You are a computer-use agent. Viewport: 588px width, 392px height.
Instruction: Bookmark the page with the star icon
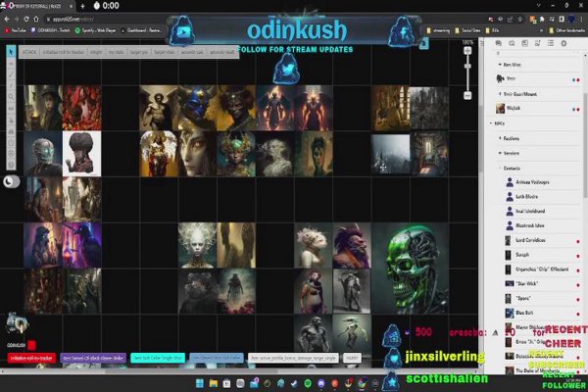point(519,19)
